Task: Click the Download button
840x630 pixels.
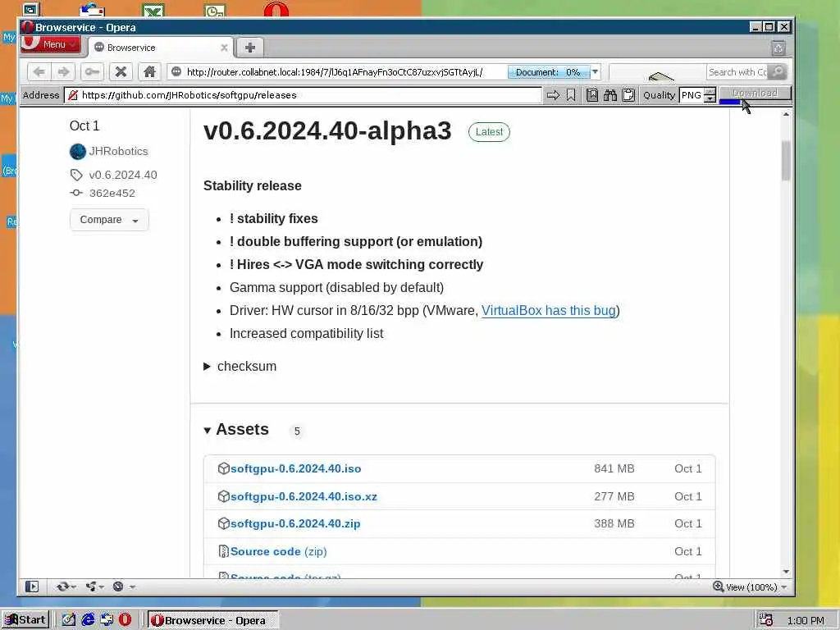Action: tap(755, 94)
